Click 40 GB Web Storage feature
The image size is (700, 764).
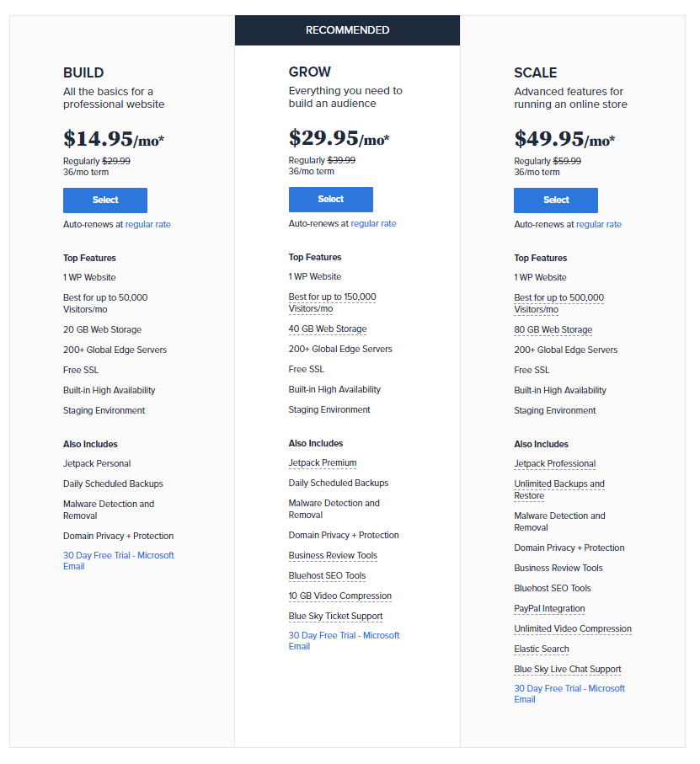[x=328, y=329]
